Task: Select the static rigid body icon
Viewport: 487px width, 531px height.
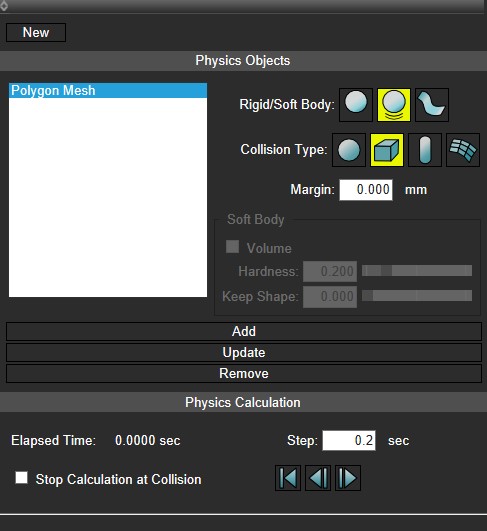Action: pyautogui.click(x=356, y=105)
